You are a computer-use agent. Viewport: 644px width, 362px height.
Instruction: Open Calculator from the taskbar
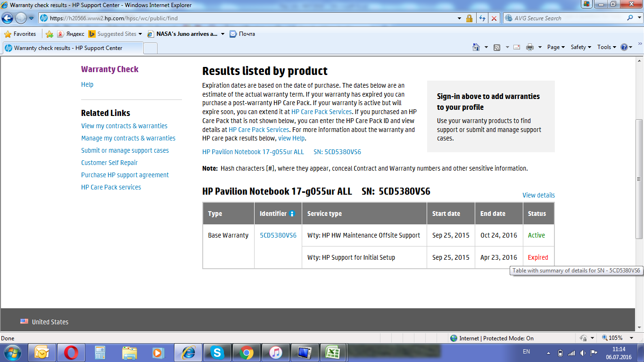(100, 353)
